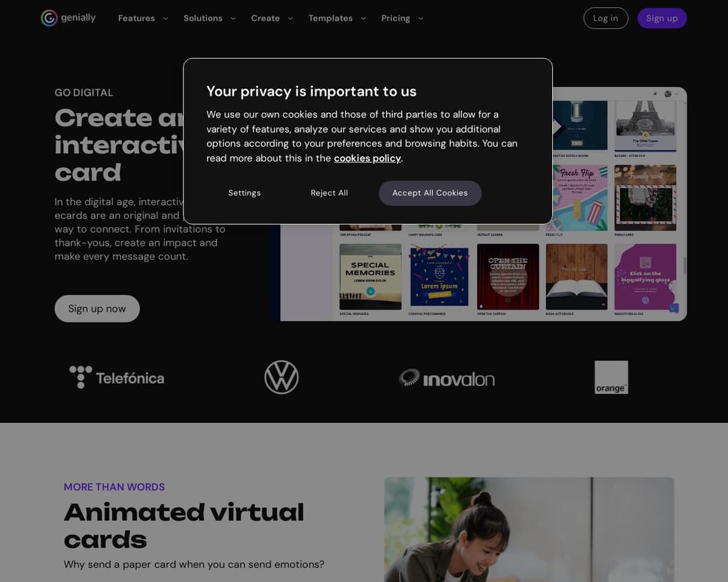Select the Open the Curtain template thumbnail
The height and width of the screenshot is (582, 728).
pos(508,277)
